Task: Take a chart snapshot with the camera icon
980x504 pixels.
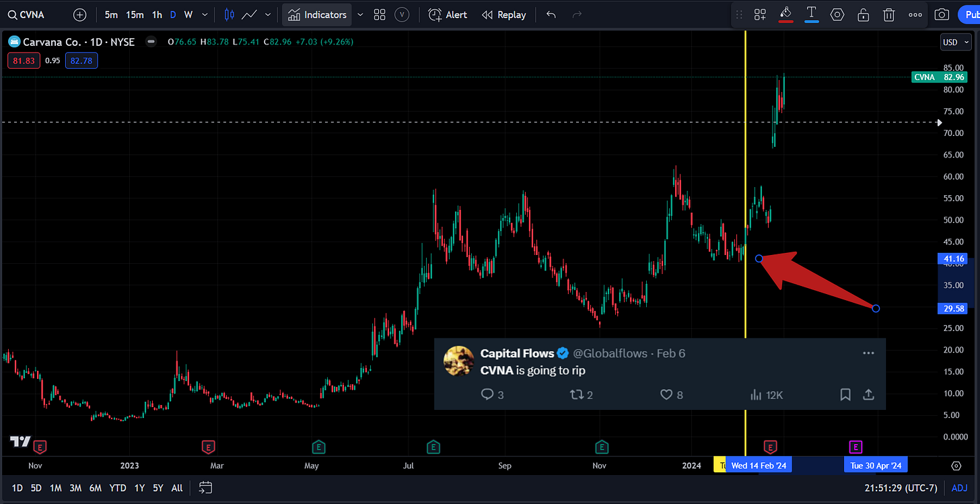Action: (x=942, y=15)
